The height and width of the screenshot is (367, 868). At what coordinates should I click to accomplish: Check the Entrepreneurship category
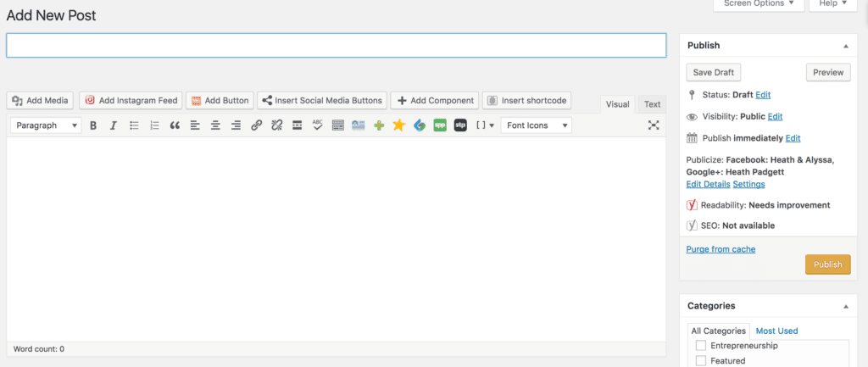(x=701, y=346)
